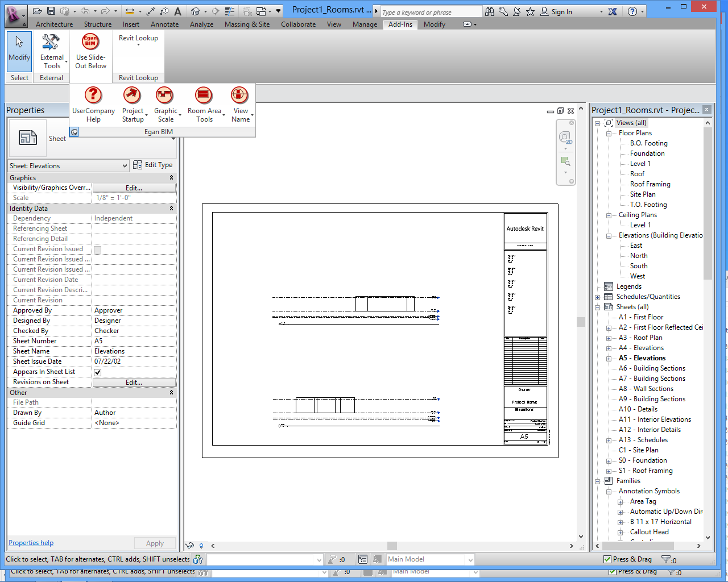Open the Sheet: Elevations instance dropdown
The width and height of the screenshot is (728, 582).
pyautogui.click(x=68, y=166)
